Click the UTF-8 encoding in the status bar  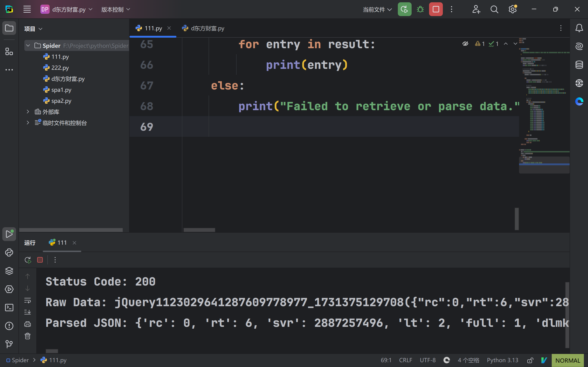click(x=427, y=360)
